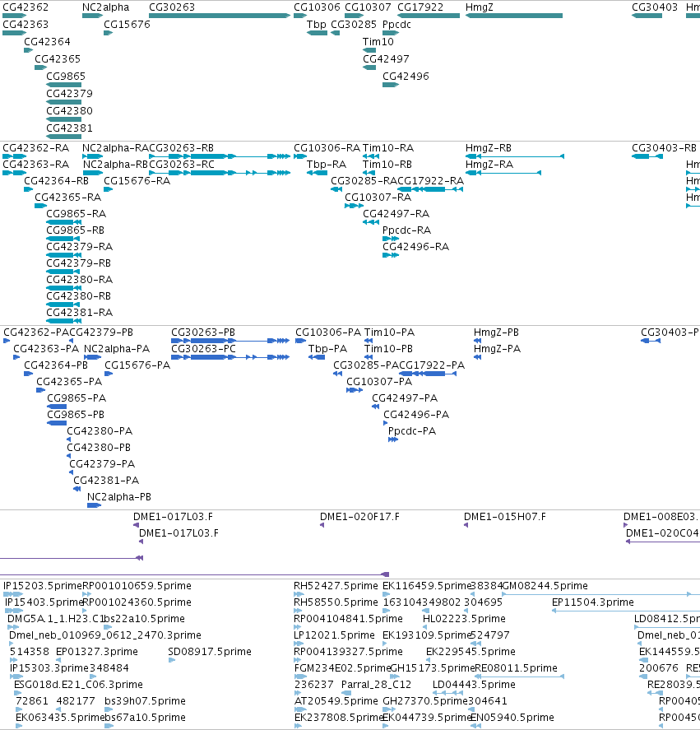Select EST EP01327.3prime label

pos(97,652)
